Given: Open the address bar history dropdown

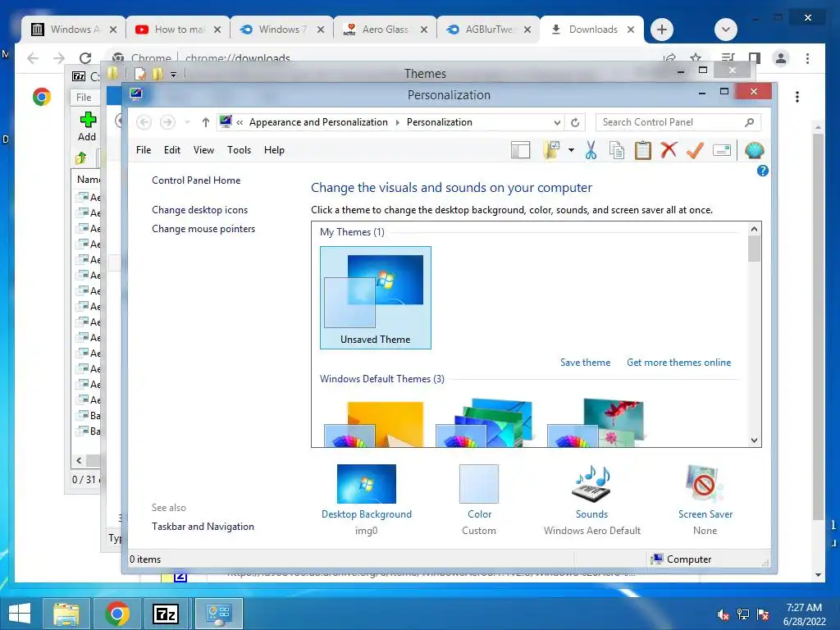Looking at the screenshot, I should (557, 123).
